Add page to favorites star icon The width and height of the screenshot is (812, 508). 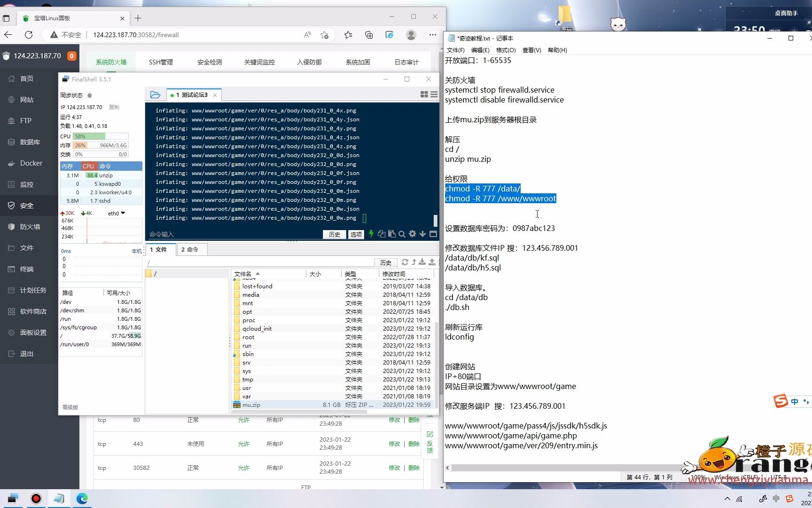point(324,35)
